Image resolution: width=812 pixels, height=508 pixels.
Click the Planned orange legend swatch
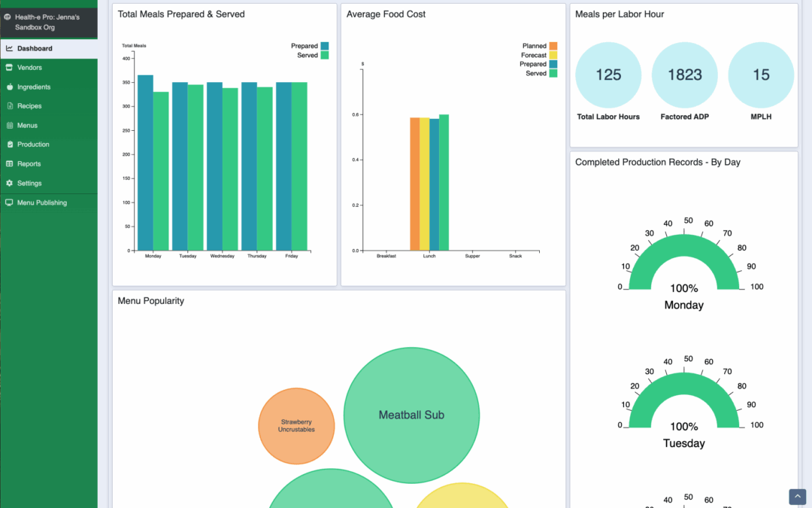coord(553,46)
